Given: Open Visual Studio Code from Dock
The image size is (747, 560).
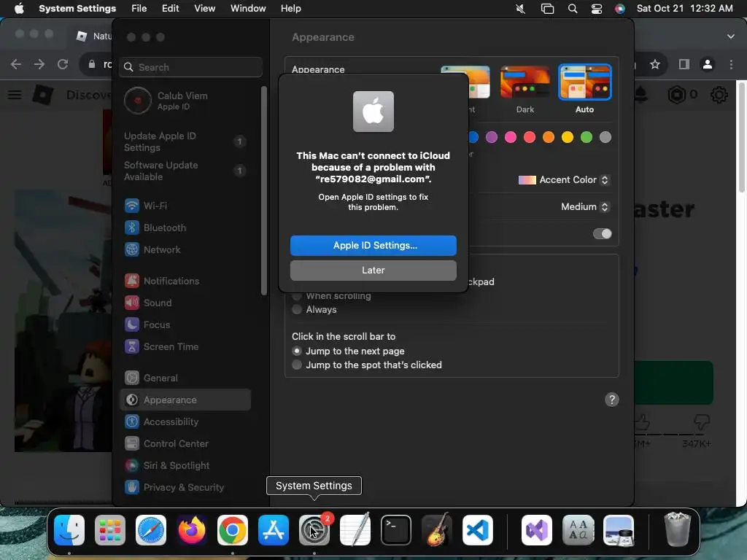Looking at the screenshot, I should pyautogui.click(x=478, y=530).
